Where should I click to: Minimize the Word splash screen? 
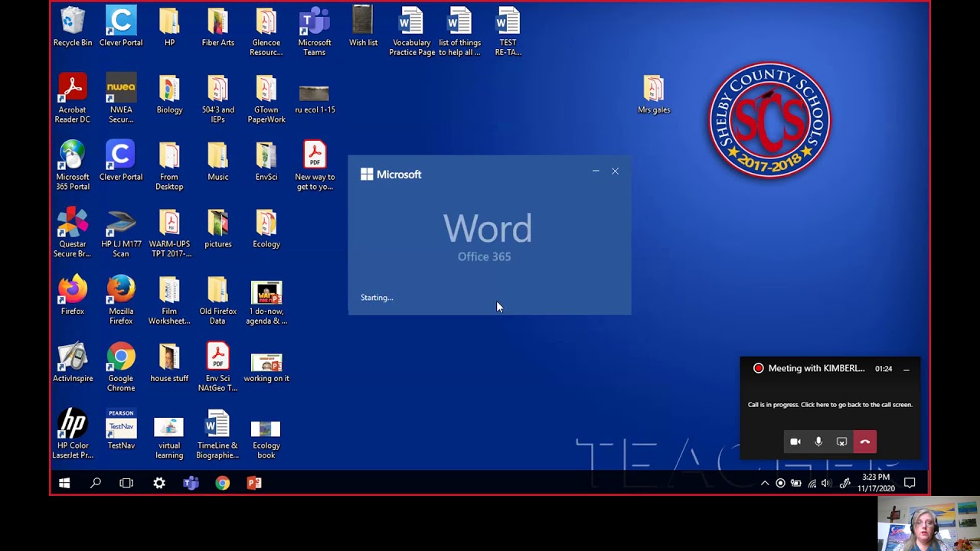pyautogui.click(x=596, y=171)
